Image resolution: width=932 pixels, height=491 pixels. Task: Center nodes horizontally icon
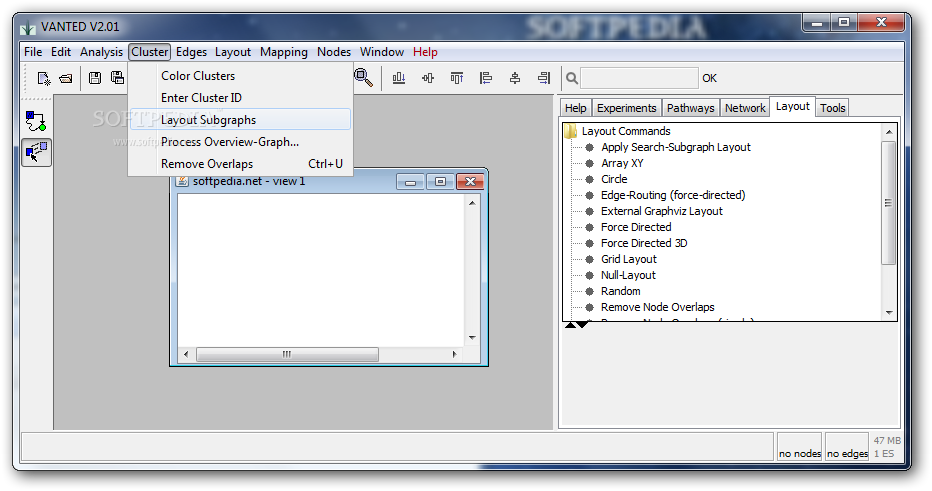[x=515, y=78]
